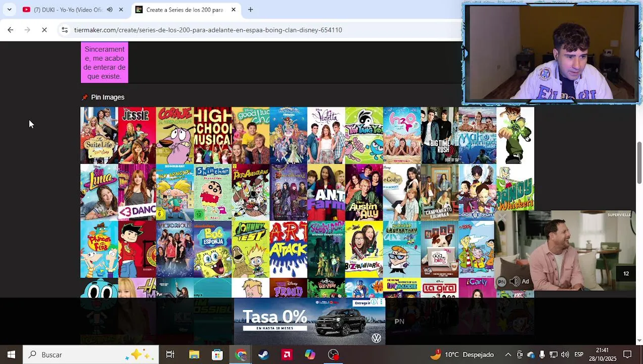Select the Shin Chan poster
This screenshot has height=364, width=643.
click(x=213, y=192)
